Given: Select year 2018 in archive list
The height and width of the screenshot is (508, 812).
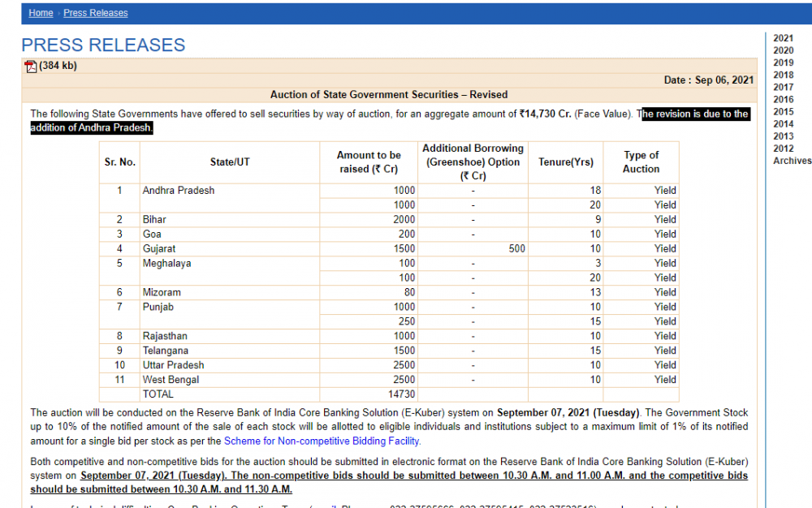Looking at the screenshot, I should pos(783,75).
